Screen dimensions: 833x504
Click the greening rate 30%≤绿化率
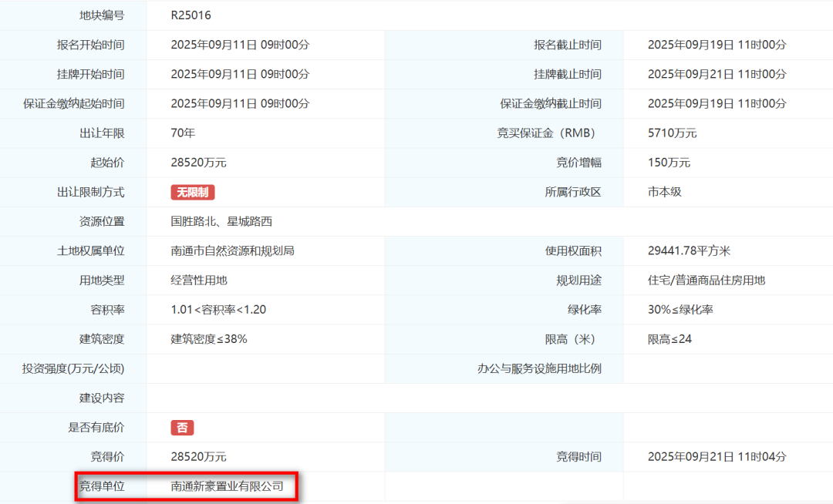point(680,310)
